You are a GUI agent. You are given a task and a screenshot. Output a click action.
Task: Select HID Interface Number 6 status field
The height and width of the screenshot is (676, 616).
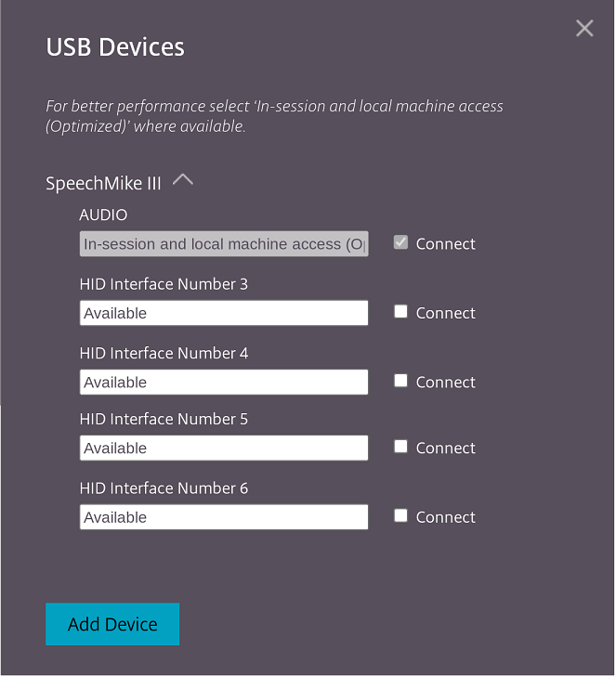(224, 516)
